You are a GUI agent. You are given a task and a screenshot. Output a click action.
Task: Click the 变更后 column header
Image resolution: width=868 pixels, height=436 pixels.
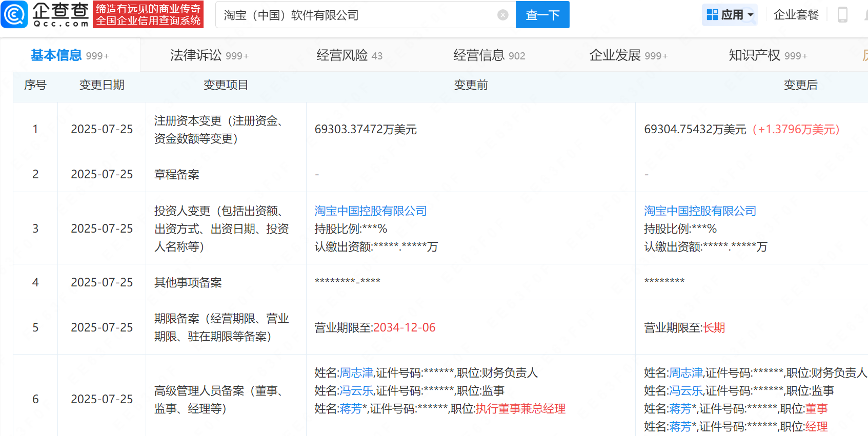coord(800,85)
